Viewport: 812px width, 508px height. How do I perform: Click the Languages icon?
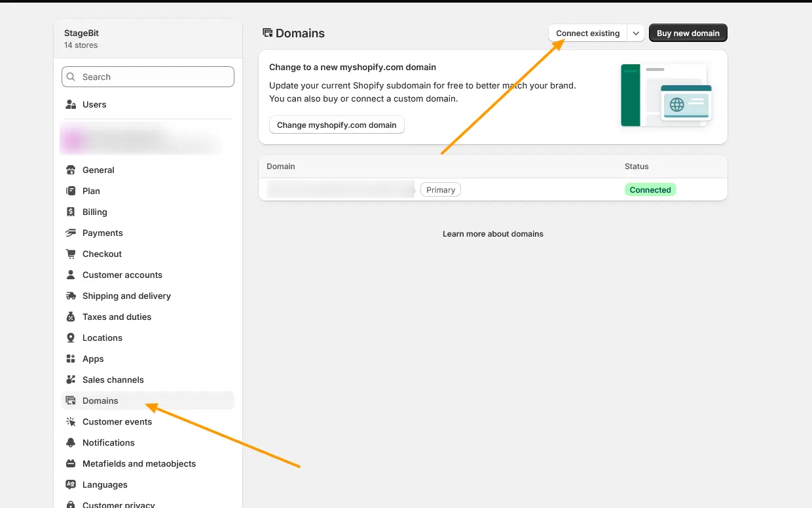coord(71,484)
